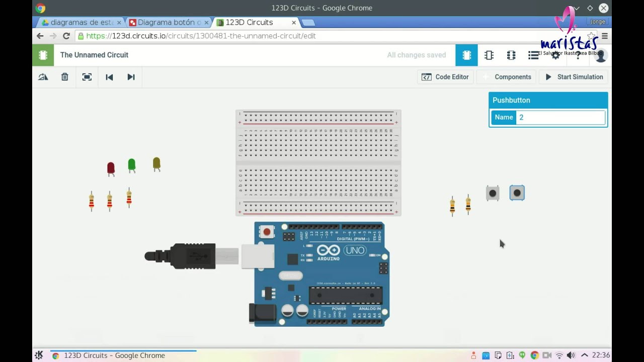Expand hidden system tray icons
Image resolution: width=644 pixels, height=362 pixels.
coord(584,355)
